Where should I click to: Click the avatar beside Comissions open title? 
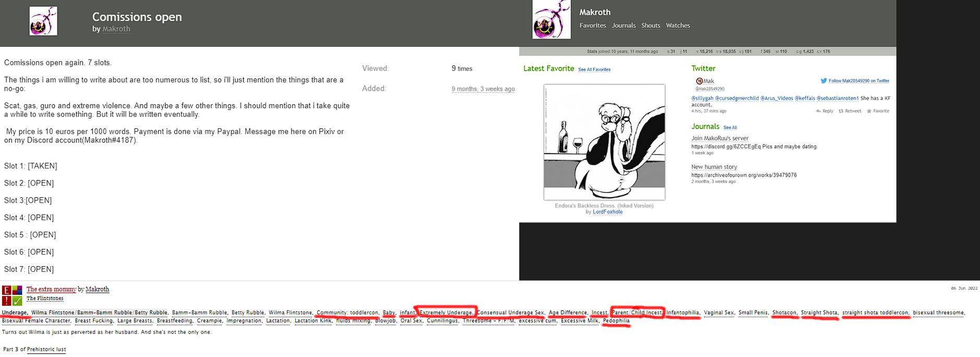pos(43,21)
